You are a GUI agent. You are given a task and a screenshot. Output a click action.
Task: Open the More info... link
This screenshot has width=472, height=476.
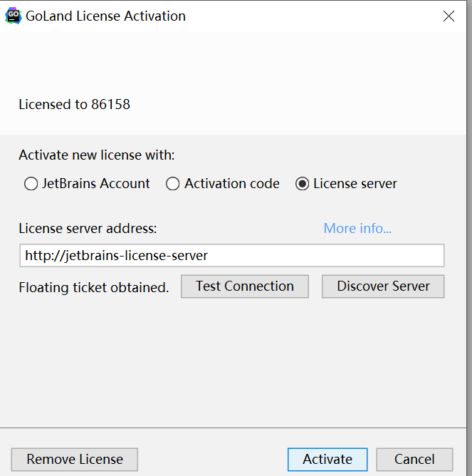click(357, 228)
